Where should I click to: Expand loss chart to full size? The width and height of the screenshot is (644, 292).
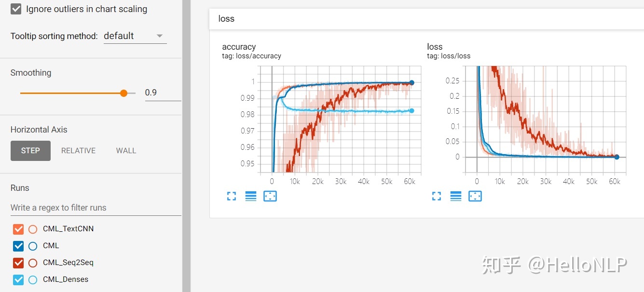pyautogui.click(x=437, y=196)
